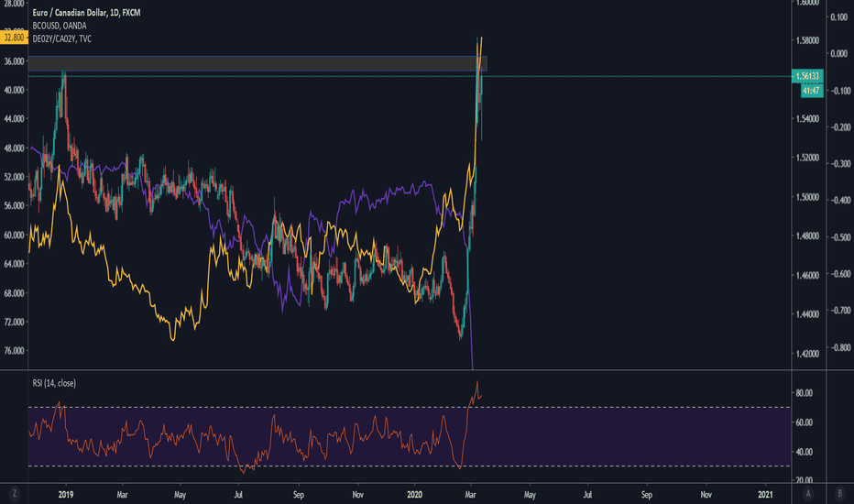
Task: Click the 1.58000 price axis value
Action: [x=807, y=41]
